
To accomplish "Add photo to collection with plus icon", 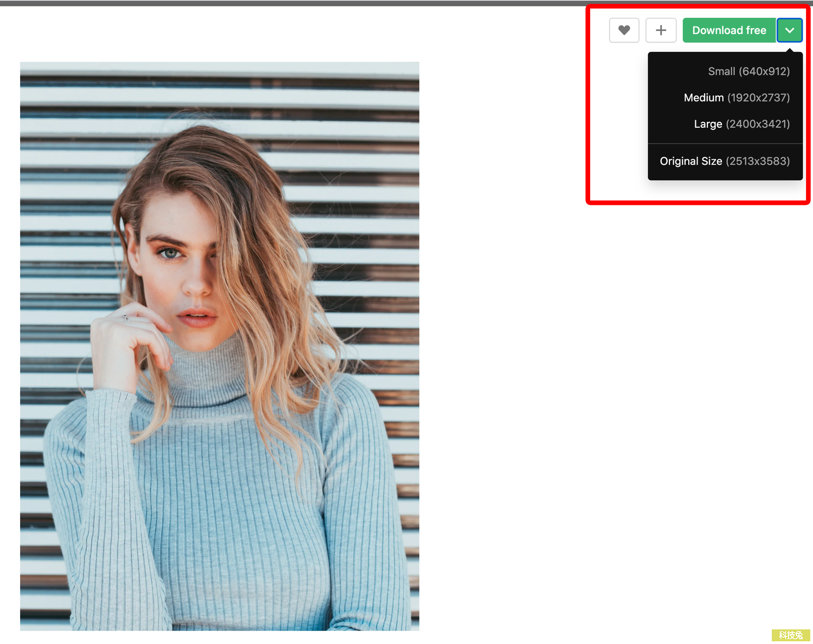I will pos(661,30).
